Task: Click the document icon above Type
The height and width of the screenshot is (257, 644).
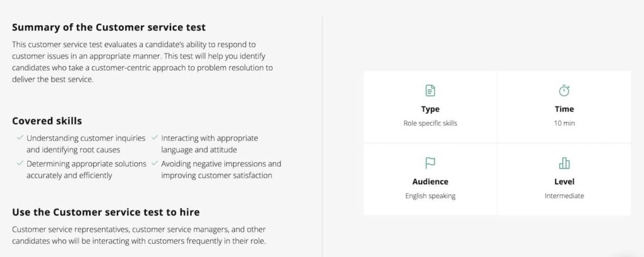Action: 430,90
